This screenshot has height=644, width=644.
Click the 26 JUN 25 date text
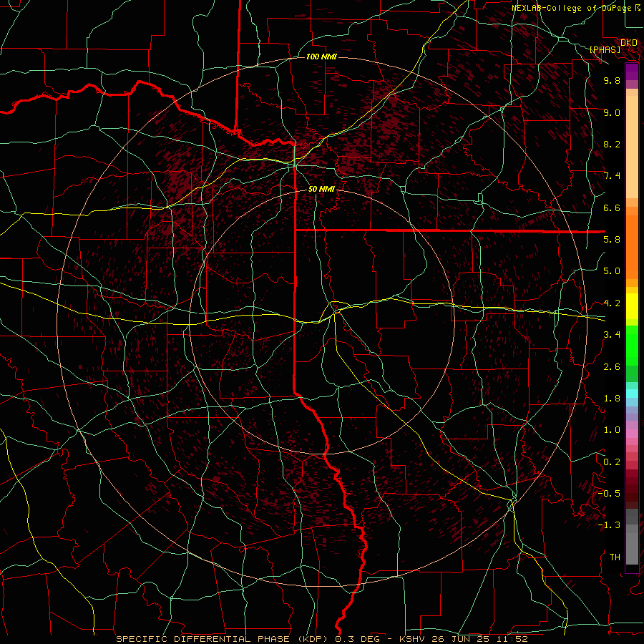click(x=462, y=639)
